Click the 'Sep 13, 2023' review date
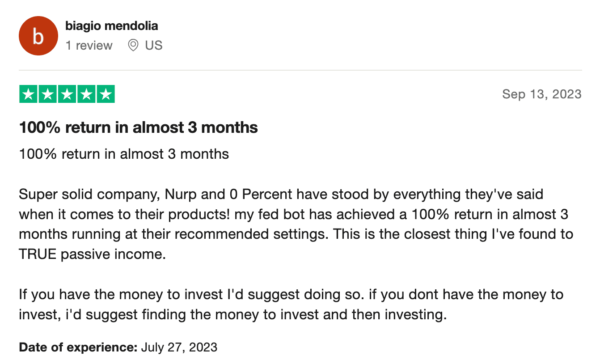The width and height of the screenshot is (600, 364). pos(541,94)
